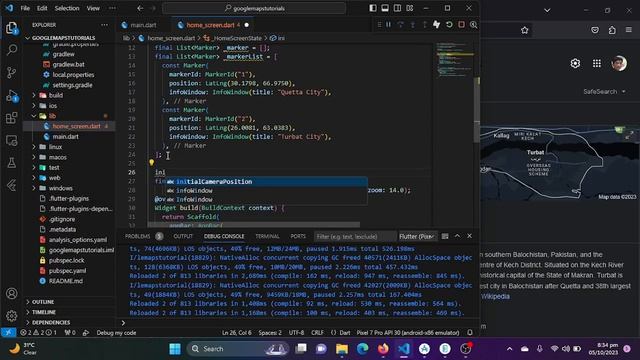
Task: Change language mode Dart in status bar
Action: [345, 333]
